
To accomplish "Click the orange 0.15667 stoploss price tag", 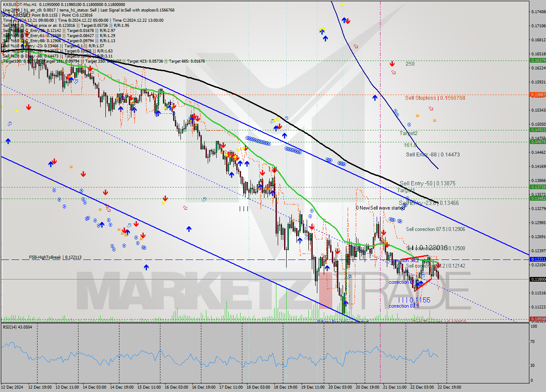I will (x=537, y=94).
